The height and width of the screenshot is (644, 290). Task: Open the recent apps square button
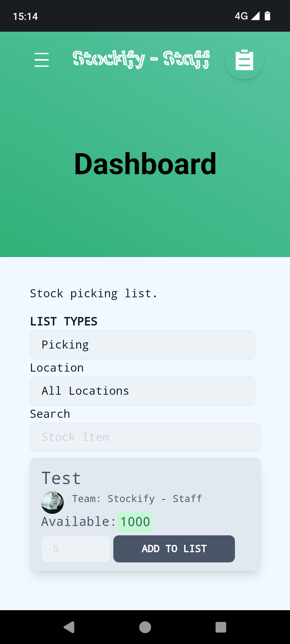pyautogui.click(x=221, y=627)
